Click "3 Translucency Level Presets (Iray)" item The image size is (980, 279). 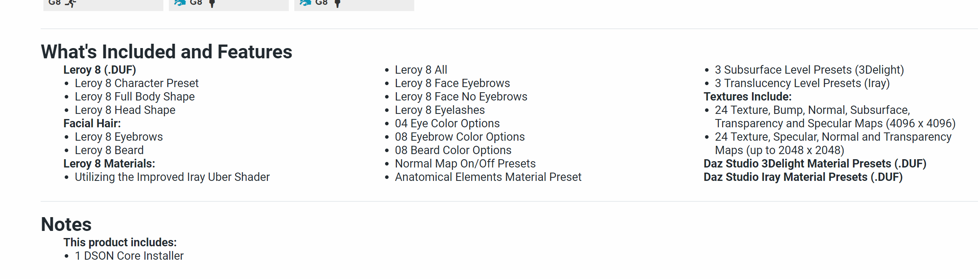[x=802, y=83]
